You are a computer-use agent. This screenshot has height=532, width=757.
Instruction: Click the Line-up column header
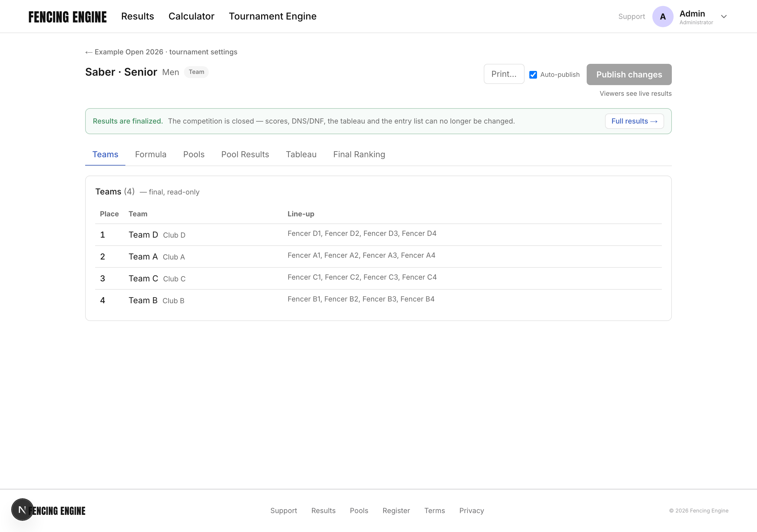301,214
